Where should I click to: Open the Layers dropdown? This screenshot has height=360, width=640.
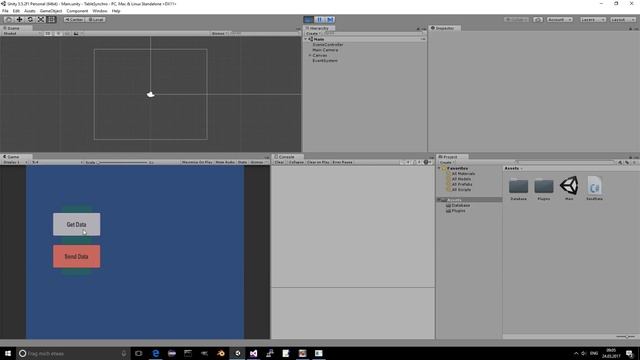click(x=592, y=20)
